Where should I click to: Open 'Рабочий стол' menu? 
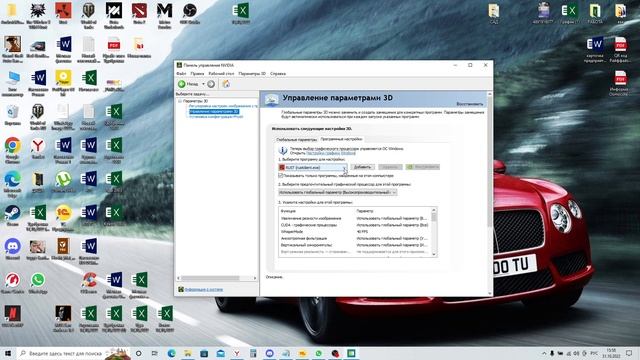[x=221, y=74]
